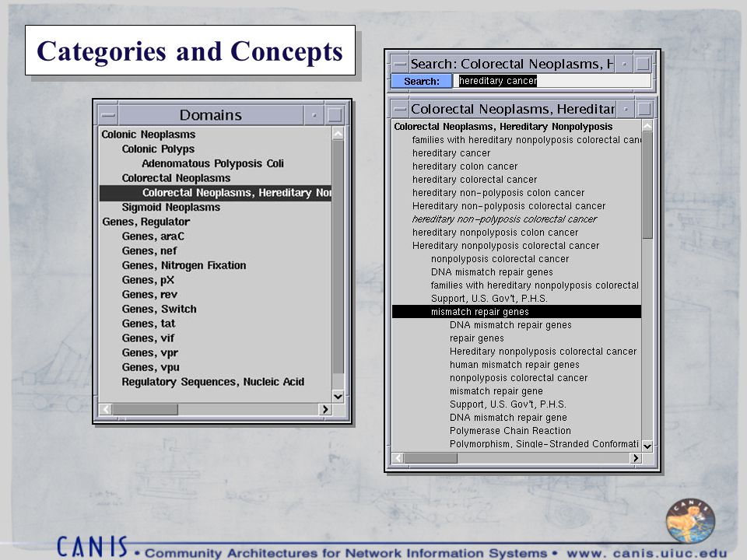Click the concept list scroll up arrow

coord(647,126)
